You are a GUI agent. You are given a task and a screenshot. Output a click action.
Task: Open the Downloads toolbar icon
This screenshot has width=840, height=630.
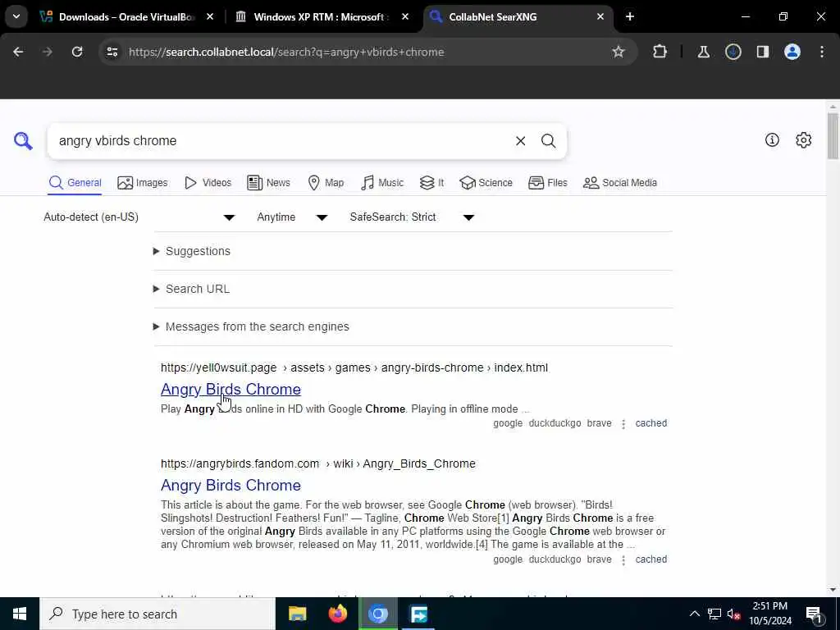[x=733, y=52]
